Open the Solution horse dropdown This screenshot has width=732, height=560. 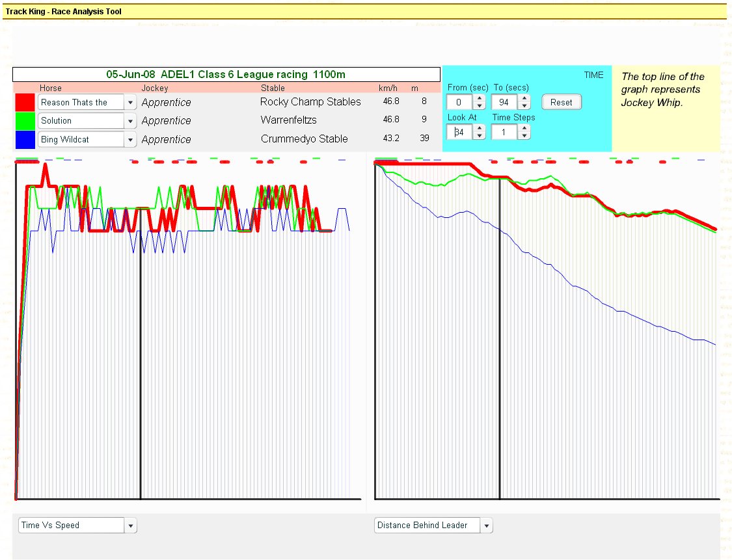(x=130, y=121)
